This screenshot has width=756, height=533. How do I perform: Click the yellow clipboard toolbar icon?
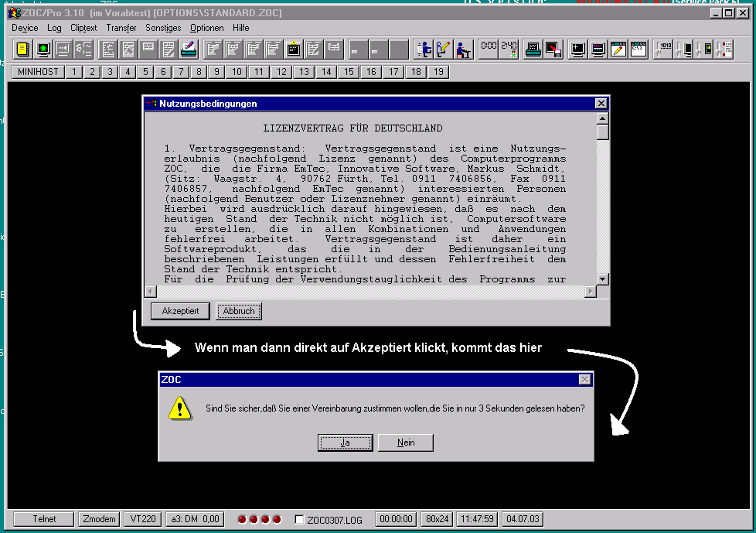(293, 50)
